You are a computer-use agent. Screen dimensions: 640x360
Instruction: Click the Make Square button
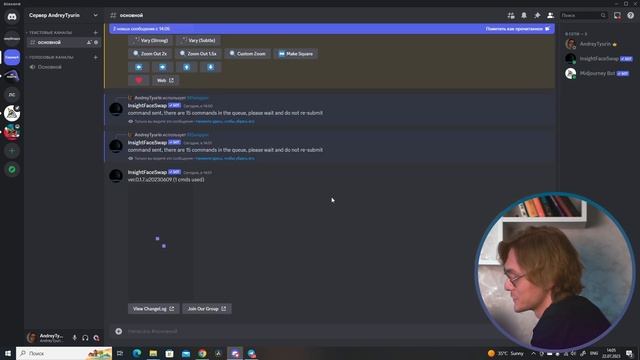pos(296,53)
